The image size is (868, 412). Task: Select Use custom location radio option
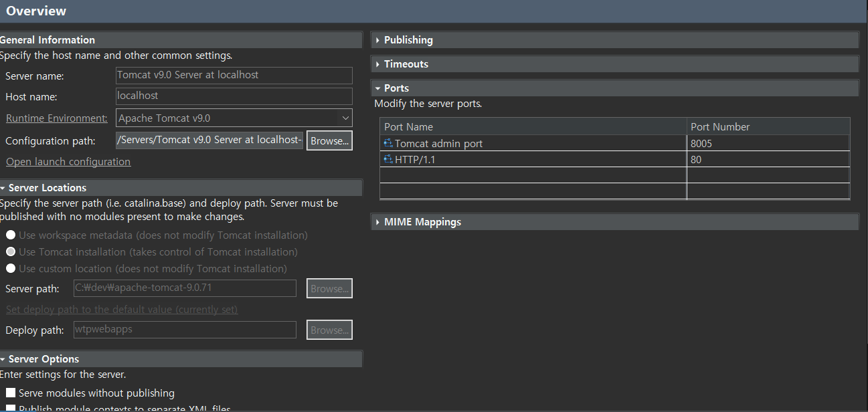pos(11,269)
